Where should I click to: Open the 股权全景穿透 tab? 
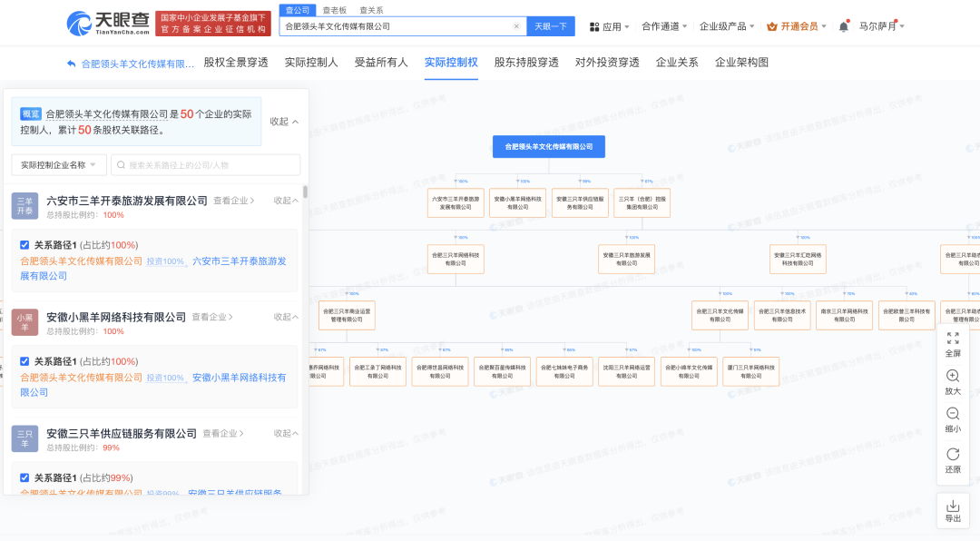click(236, 63)
